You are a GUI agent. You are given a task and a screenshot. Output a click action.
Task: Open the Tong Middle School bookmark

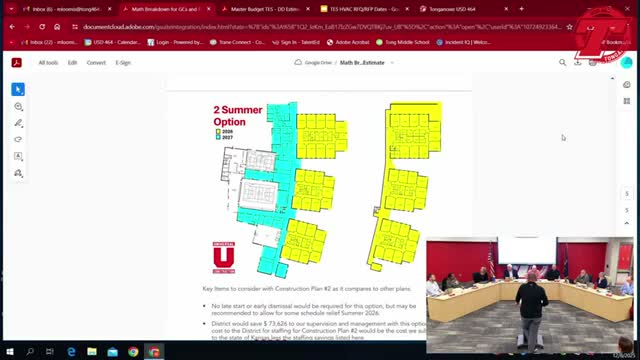point(403,42)
